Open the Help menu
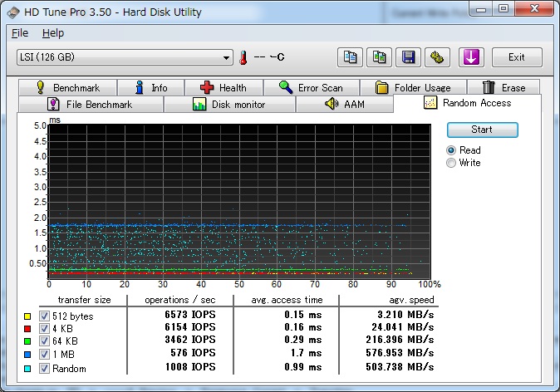Image resolution: width=560 pixels, height=392 pixels. 52,33
